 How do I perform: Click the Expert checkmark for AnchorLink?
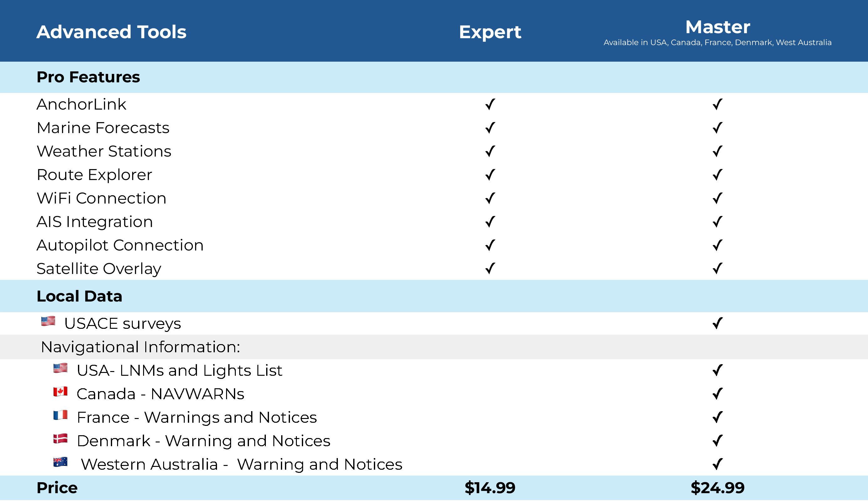click(x=490, y=104)
